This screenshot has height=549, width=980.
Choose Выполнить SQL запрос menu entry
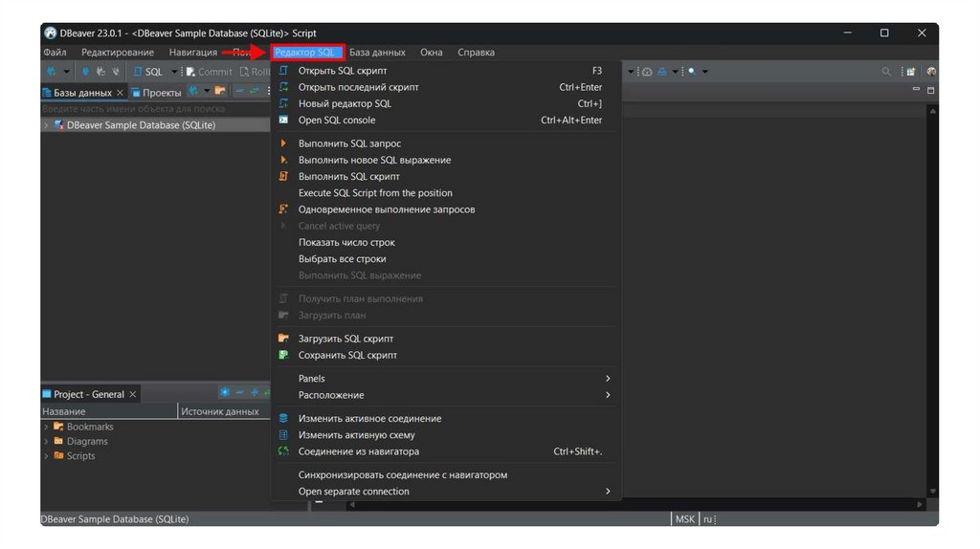446,143
